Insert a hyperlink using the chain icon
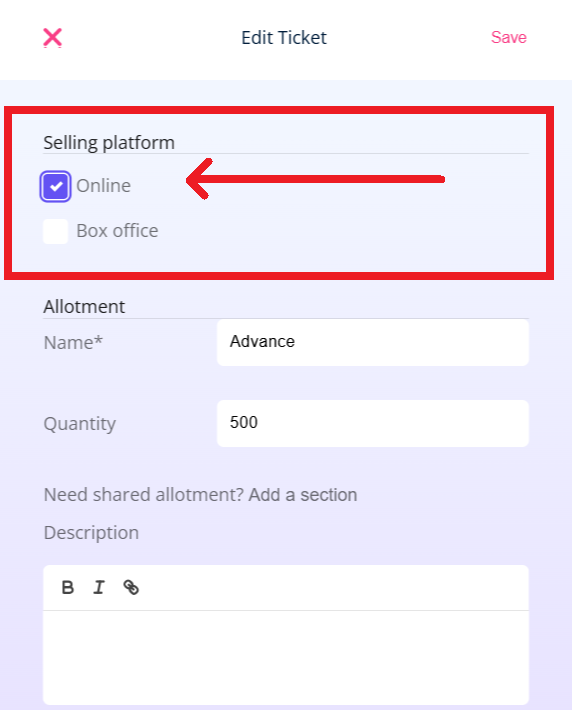The image size is (572, 710). (x=131, y=587)
